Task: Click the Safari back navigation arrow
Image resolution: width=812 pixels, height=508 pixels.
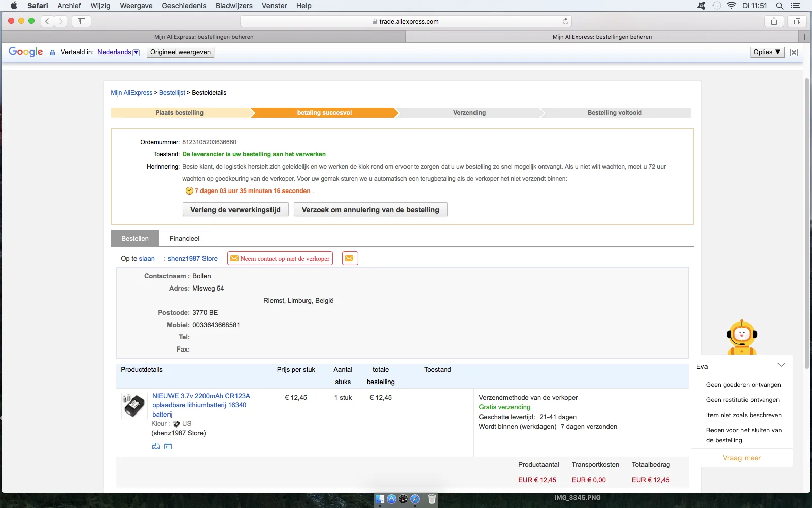Action: [47, 21]
